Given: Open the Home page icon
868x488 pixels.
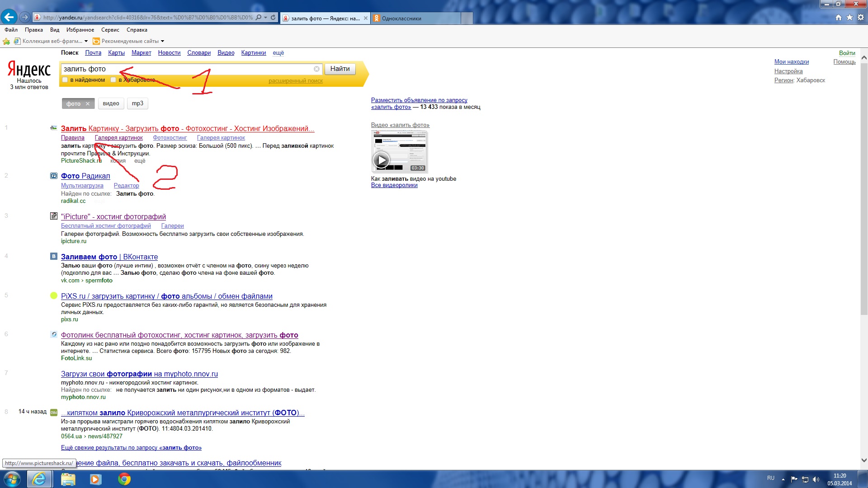Looking at the screenshot, I should (x=839, y=18).
